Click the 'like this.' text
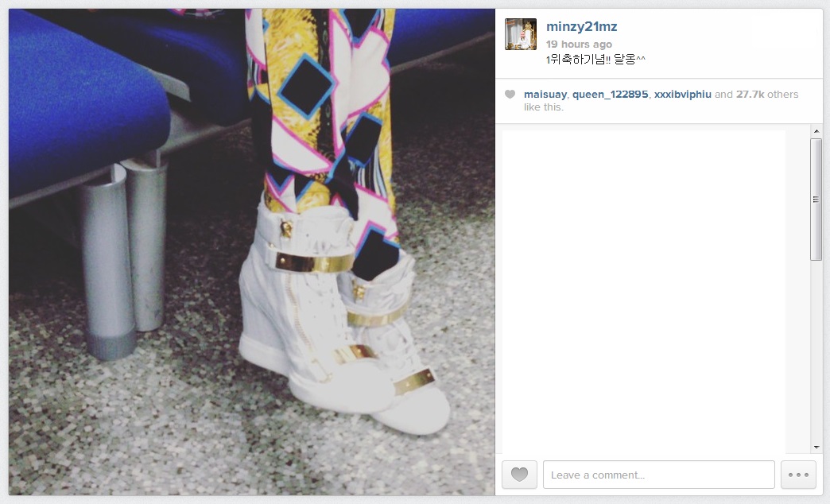The width and height of the screenshot is (830, 504). tap(544, 107)
